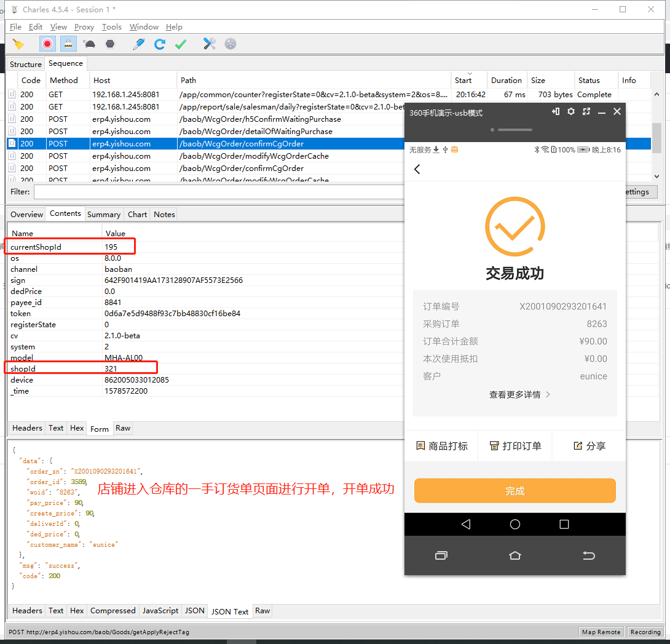The height and width of the screenshot is (644, 670).
Task: Open the Tools wrench icon
Action: coord(210,44)
